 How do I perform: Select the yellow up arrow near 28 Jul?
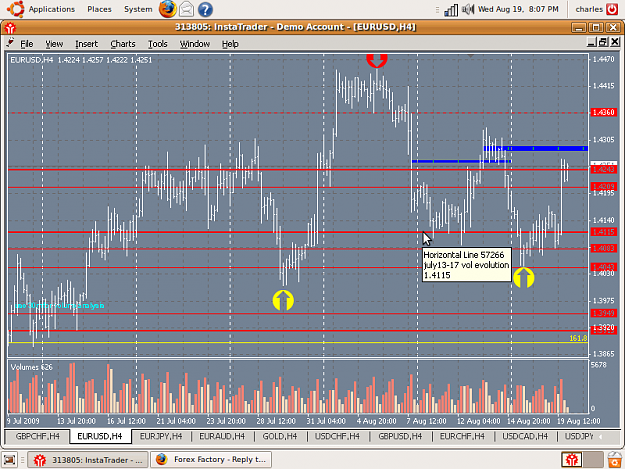coord(283,300)
